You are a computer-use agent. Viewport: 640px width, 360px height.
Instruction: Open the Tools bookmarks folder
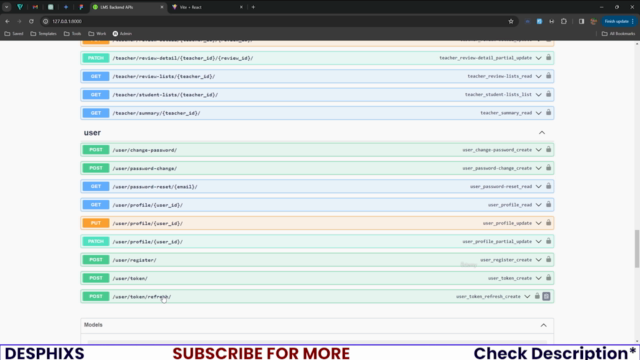coord(72,33)
